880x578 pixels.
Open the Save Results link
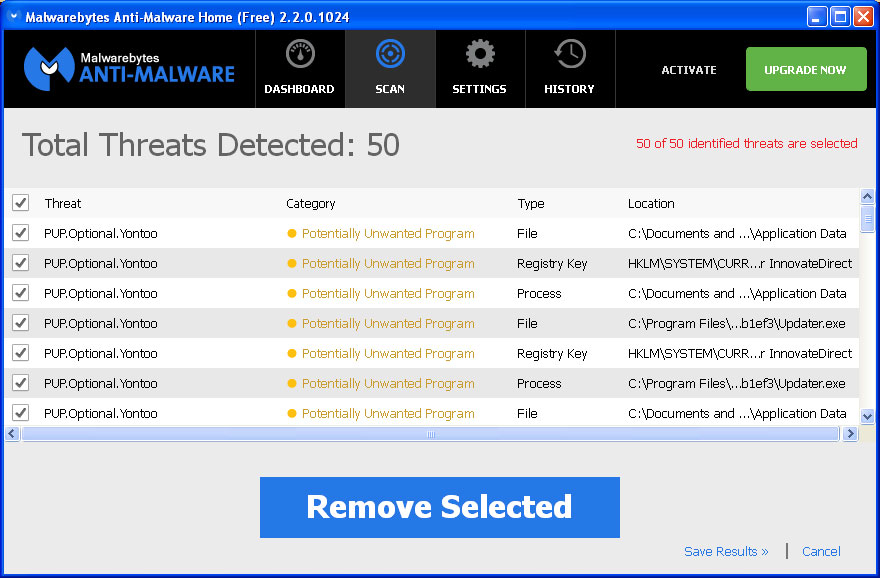[x=726, y=551]
